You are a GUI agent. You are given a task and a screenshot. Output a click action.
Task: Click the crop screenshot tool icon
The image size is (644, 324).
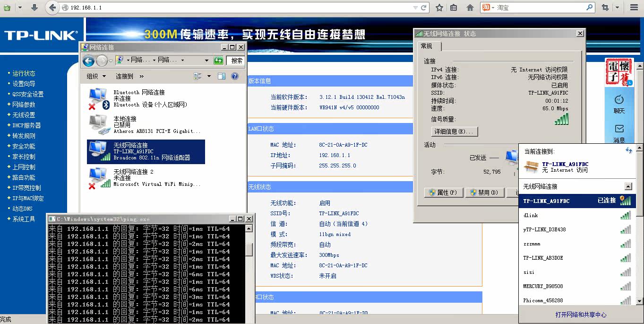[x=605, y=8]
